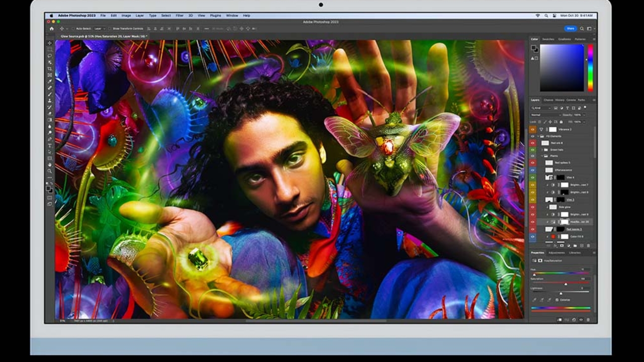Open the Apple menu

point(51,16)
